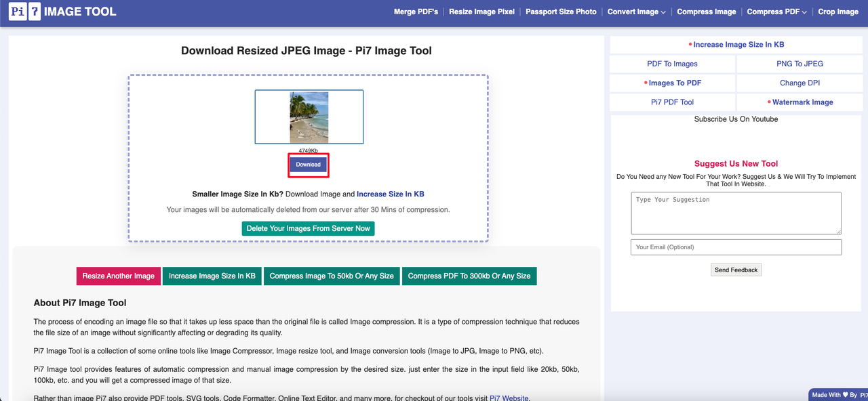
Task: Follow the Pi7 Website link in the text
Action: (509, 398)
